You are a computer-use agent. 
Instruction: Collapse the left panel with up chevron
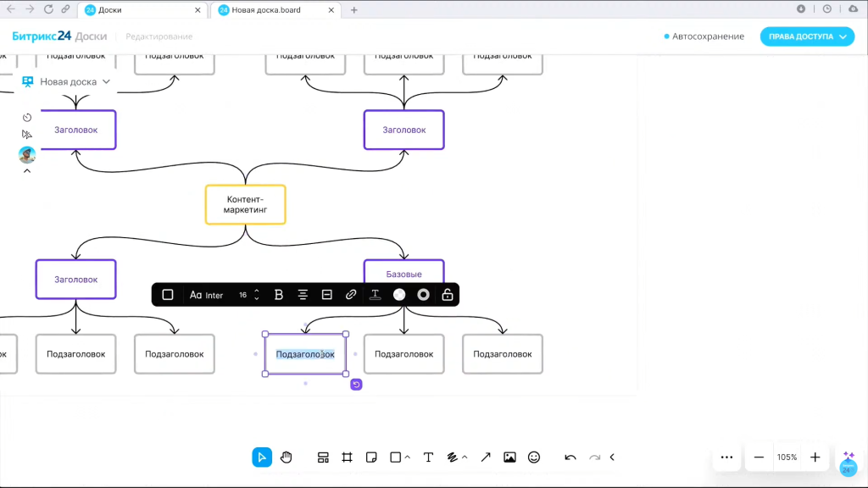27,171
